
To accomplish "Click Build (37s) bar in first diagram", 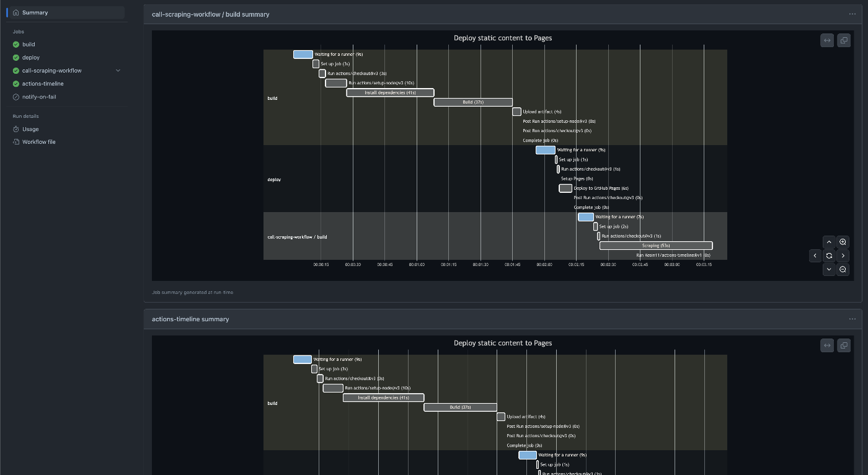I will click(x=473, y=102).
